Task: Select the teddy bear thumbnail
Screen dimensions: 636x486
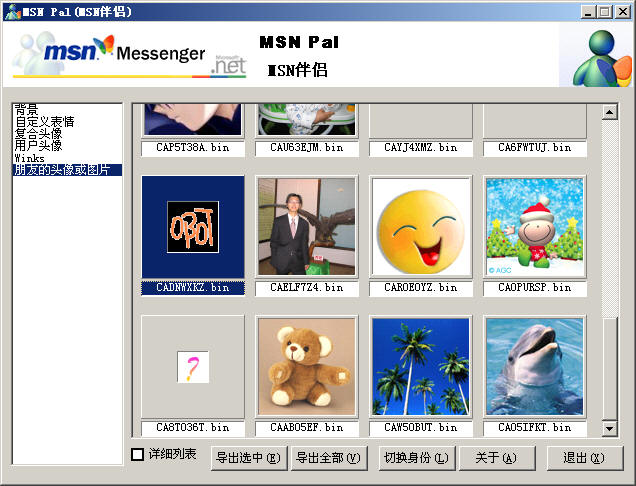Action: pyautogui.click(x=307, y=367)
